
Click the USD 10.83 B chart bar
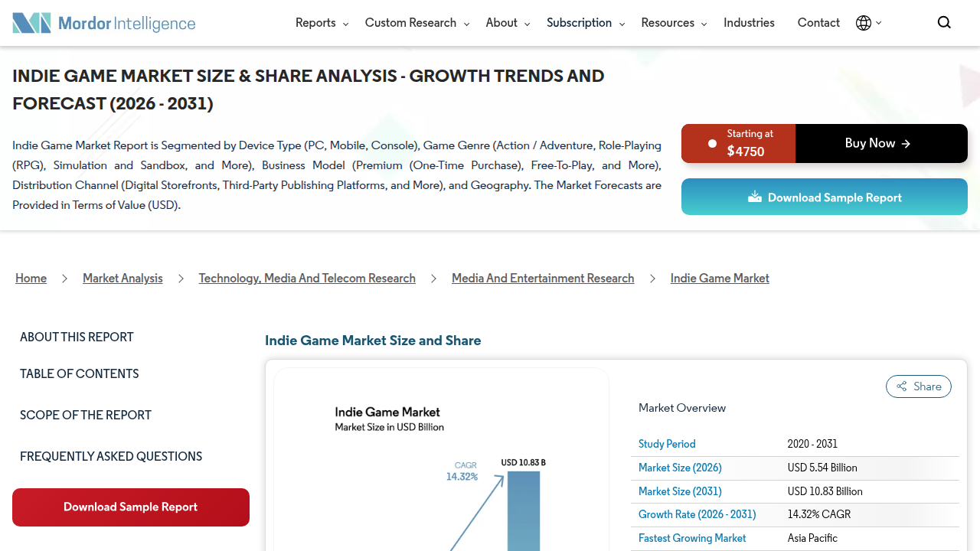pos(524,510)
